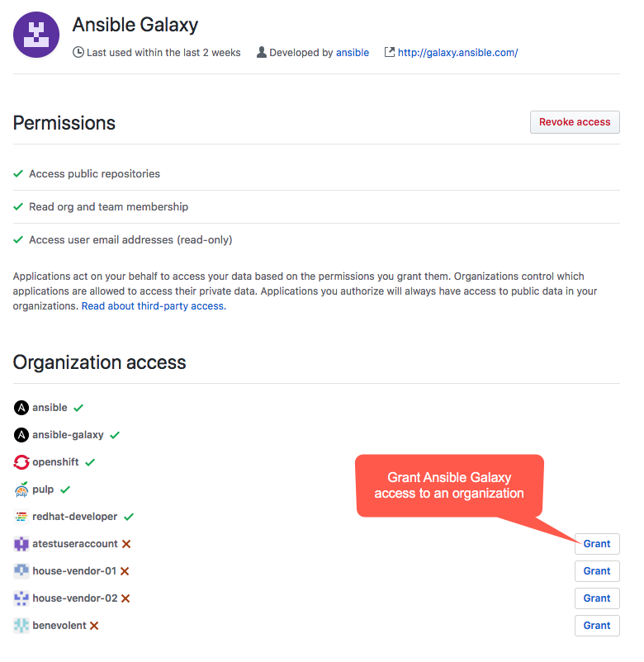Click the external link icon beside URL
The height and width of the screenshot is (662, 644).
pos(390,52)
